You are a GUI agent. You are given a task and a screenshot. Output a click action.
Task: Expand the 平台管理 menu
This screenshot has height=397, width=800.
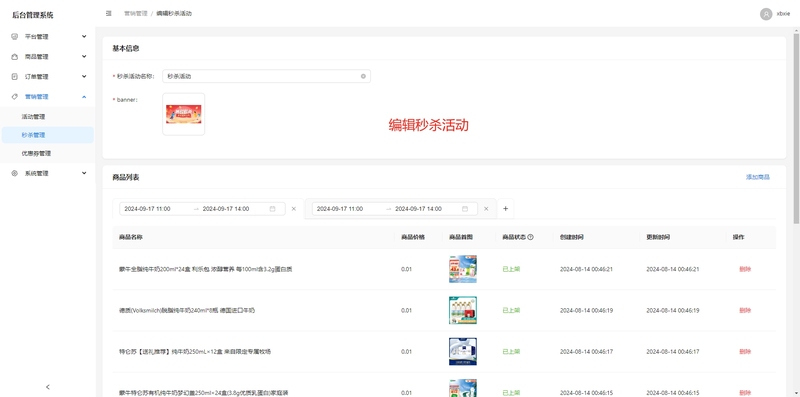point(47,37)
